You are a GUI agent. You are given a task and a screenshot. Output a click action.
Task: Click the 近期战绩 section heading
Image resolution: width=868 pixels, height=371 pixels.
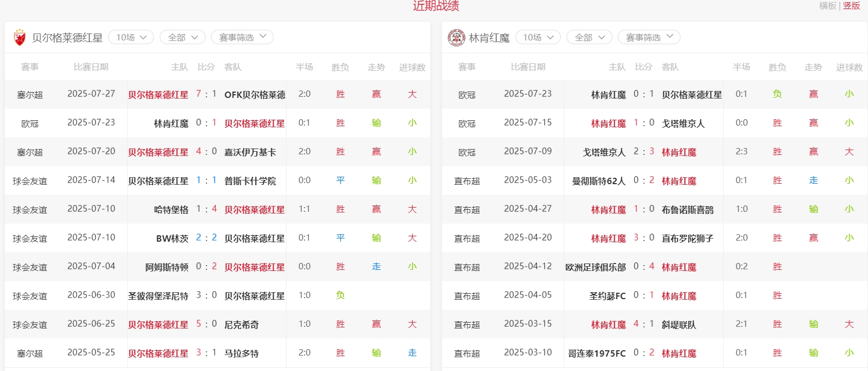click(x=436, y=6)
